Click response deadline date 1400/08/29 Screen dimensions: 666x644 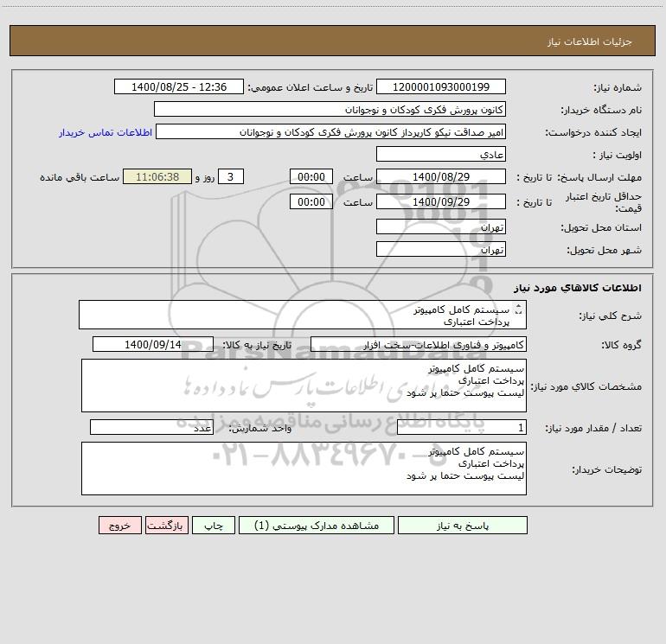441,176
